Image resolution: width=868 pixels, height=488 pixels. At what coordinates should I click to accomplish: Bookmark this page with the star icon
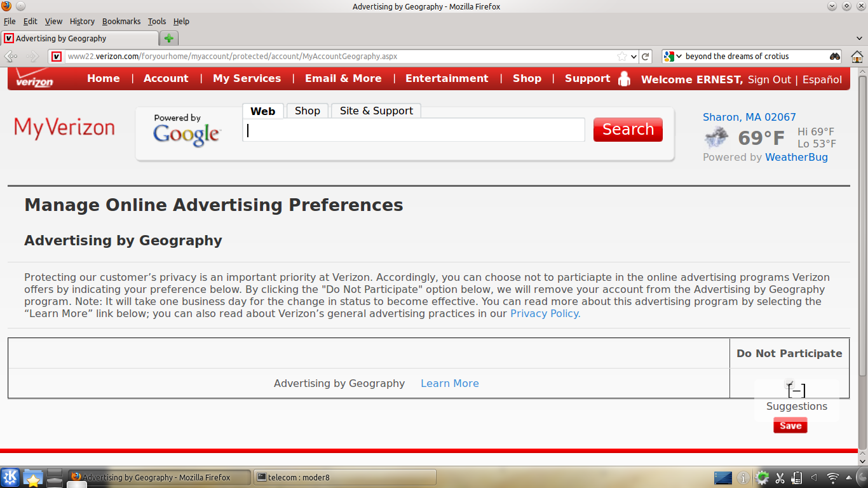pyautogui.click(x=622, y=57)
